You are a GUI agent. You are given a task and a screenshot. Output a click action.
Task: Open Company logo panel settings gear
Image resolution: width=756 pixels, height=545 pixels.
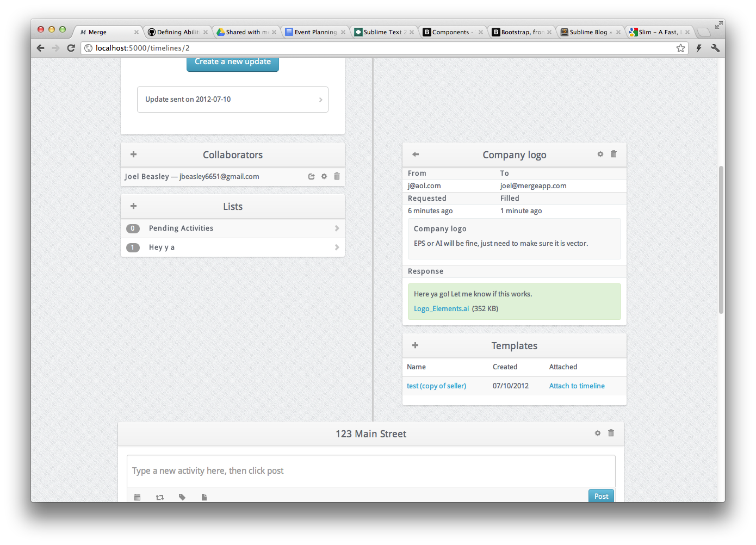[x=600, y=154]
